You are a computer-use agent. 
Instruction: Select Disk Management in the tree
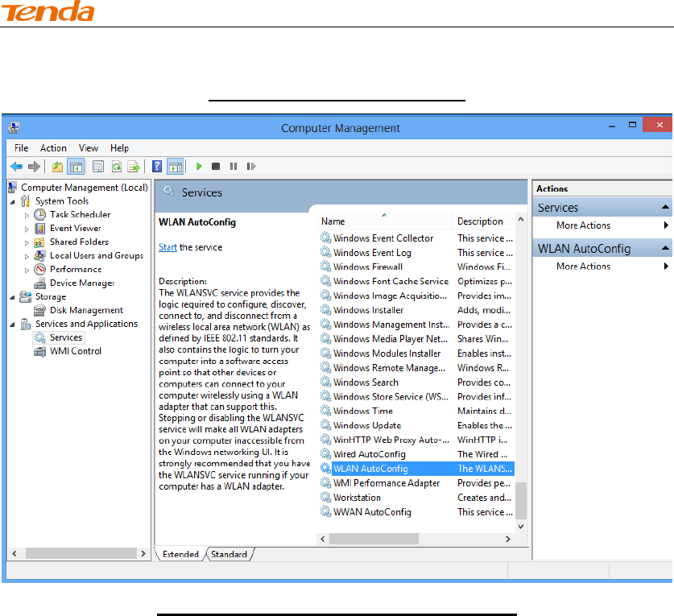86,310
